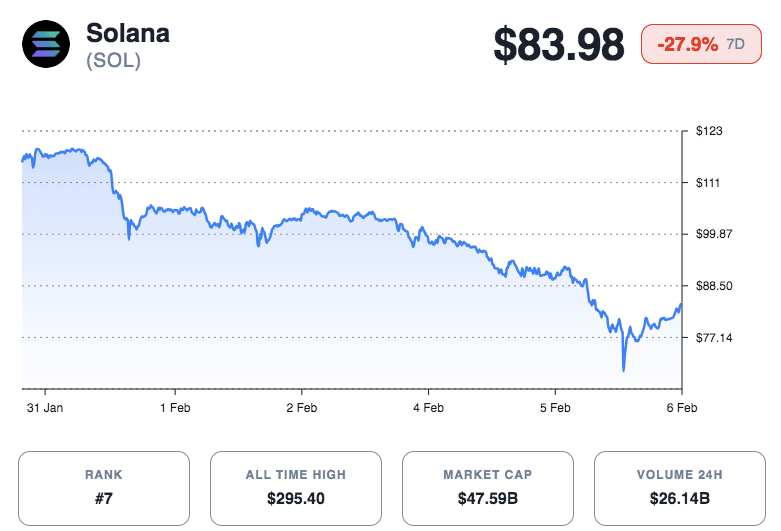Click the $99.87 price axis label
Image resolution: width=781 pixels, height=531 pixels.
click(x=715, y=234)
